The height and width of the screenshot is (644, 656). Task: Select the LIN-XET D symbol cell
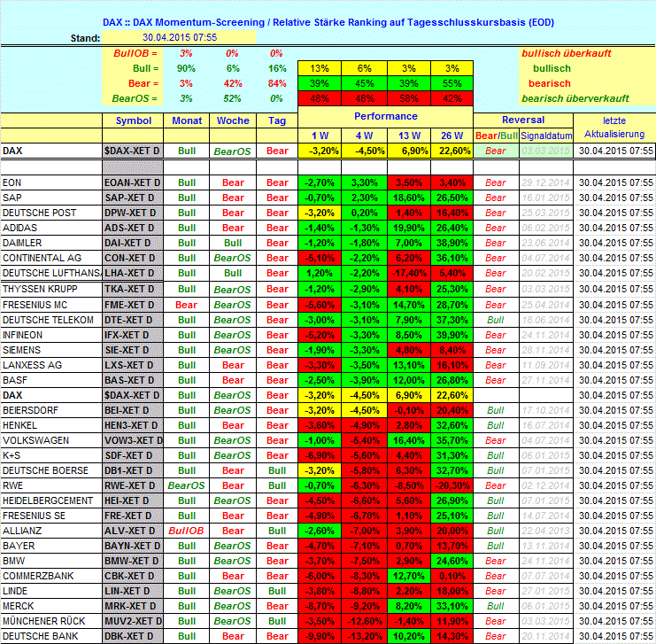pyautogui.click(x=133, y=591)
